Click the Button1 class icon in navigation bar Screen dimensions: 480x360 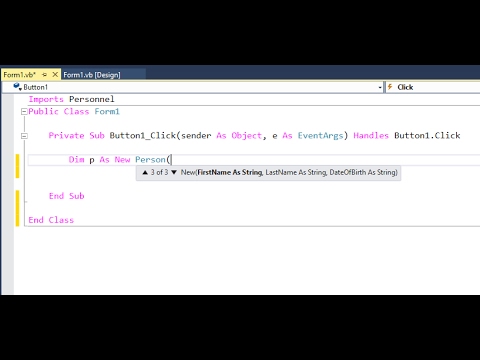tap(17, 87)
